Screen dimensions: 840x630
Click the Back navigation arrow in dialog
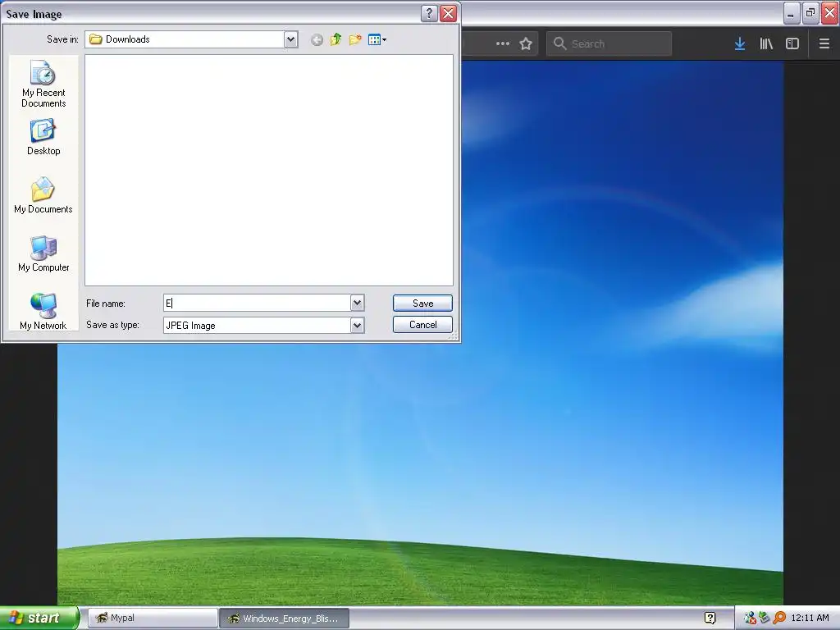[x=317, y=39]
